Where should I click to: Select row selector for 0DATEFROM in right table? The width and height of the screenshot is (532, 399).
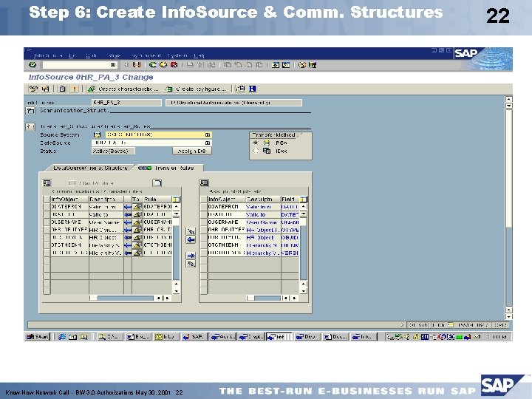(x=204, y=207)
